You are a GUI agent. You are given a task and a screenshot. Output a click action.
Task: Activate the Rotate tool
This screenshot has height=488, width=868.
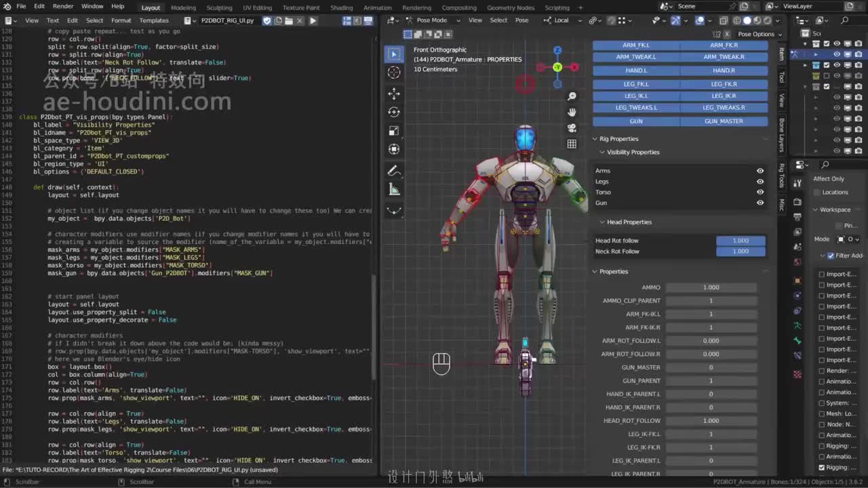394,112
